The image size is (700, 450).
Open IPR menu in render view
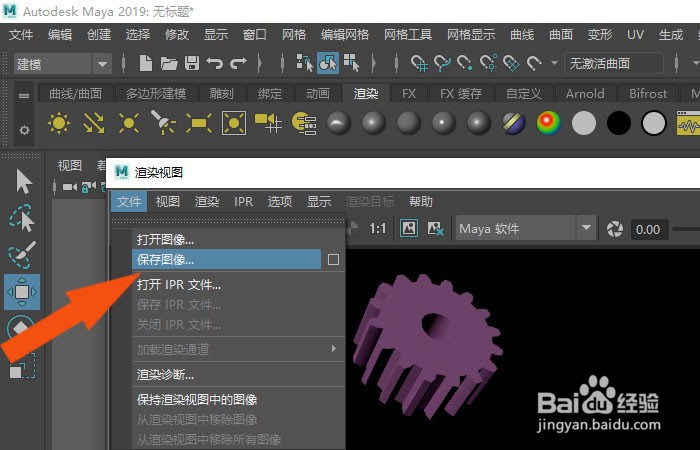tap(243, 202)
